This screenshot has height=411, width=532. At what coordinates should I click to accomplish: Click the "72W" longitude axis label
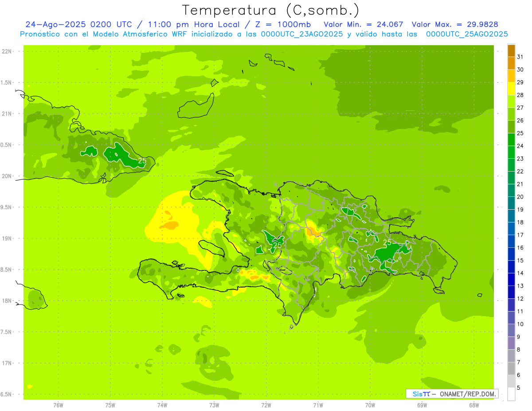266,405
